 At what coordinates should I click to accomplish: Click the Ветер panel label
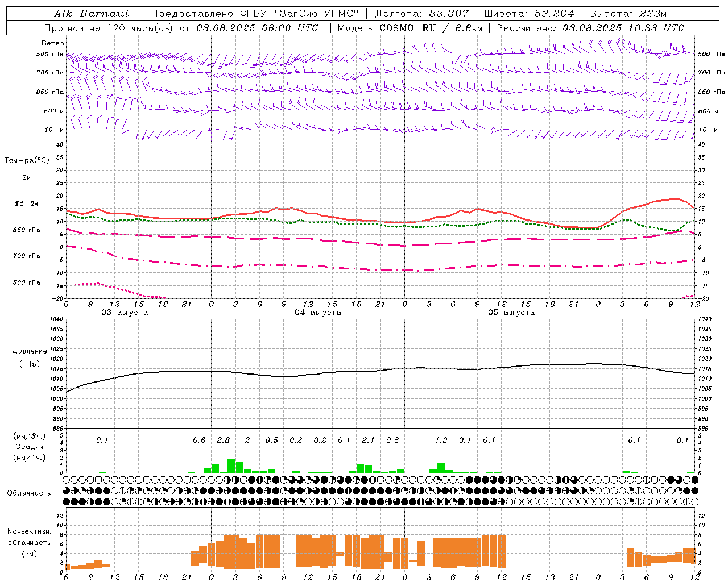point(53,43)
